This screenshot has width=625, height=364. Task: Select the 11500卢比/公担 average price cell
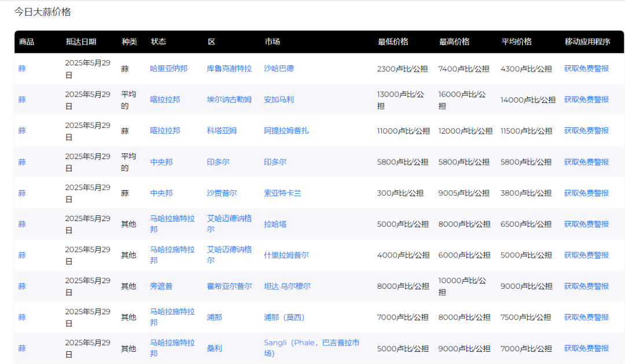click(x=527, y=131)
